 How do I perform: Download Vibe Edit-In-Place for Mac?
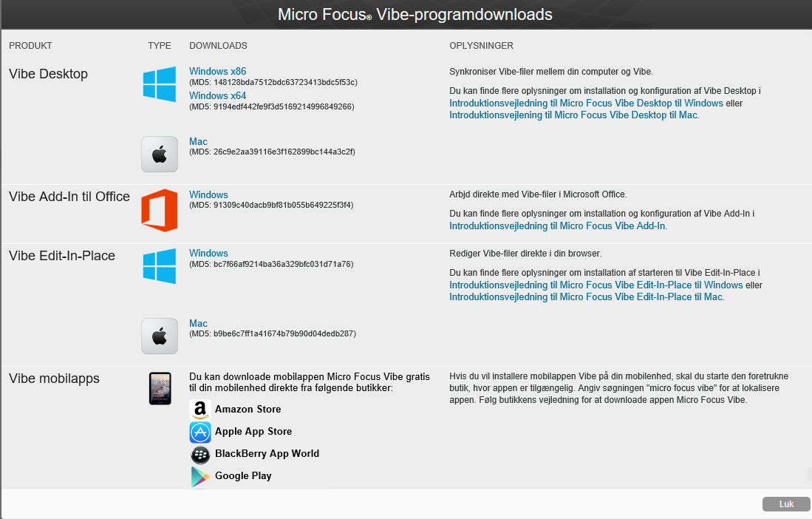coord(198,324)
